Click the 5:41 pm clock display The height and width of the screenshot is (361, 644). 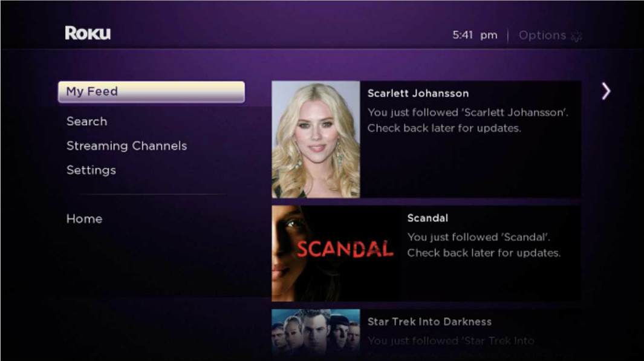475,35
